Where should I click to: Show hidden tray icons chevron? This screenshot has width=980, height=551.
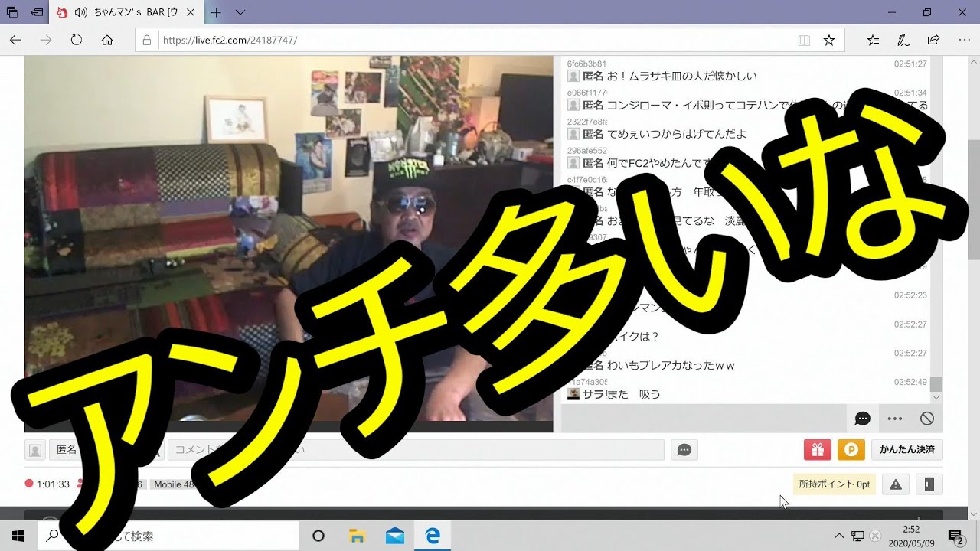click(839, 536)
